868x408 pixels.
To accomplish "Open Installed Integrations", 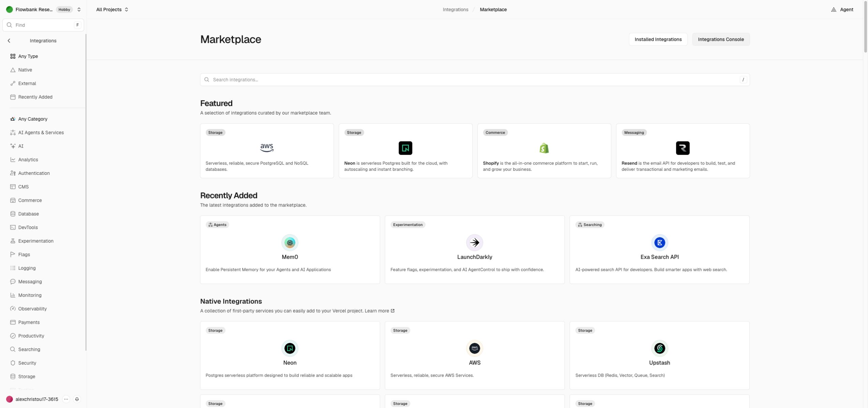I will tap(658, 40).
